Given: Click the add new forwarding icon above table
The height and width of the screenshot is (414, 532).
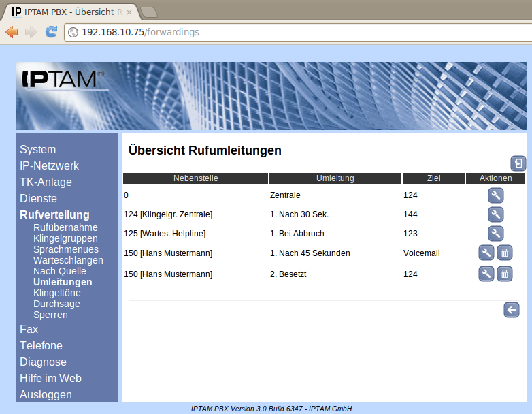Looking at the screenshot, I should [x=518, y=163].
